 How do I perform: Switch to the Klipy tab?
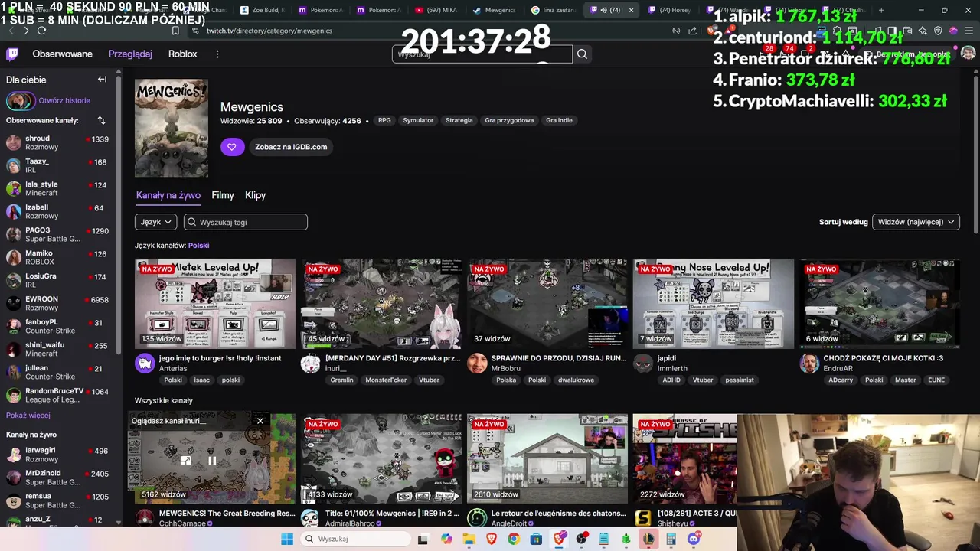[255, 195]
